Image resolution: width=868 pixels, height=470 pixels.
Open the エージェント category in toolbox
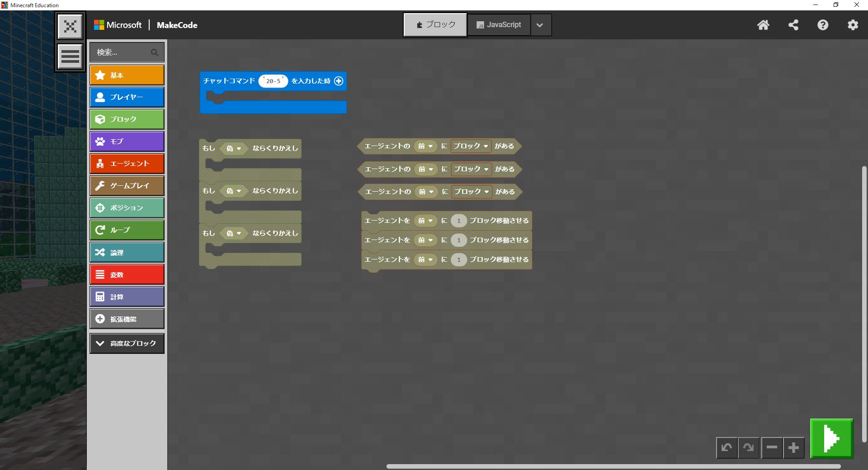click(x=127, y=164)
